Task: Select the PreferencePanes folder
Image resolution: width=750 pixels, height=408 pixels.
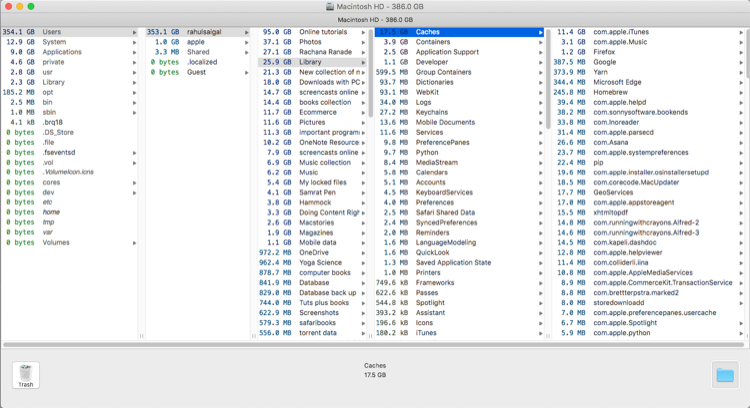Action: click(460, 143)
